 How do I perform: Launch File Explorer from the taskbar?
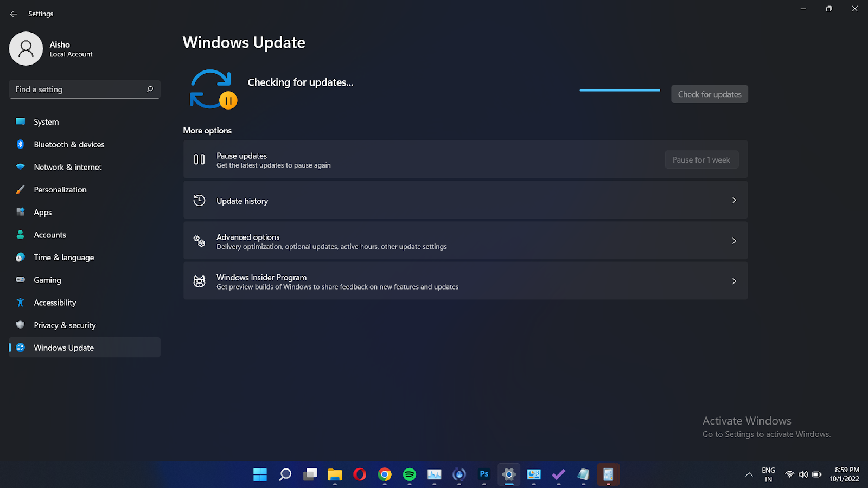[x=335, y=475]
